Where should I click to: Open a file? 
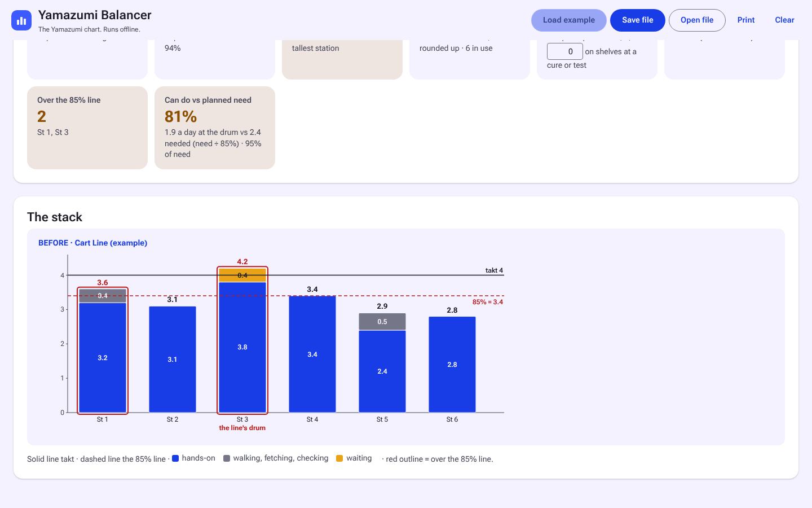click(697, 20)
